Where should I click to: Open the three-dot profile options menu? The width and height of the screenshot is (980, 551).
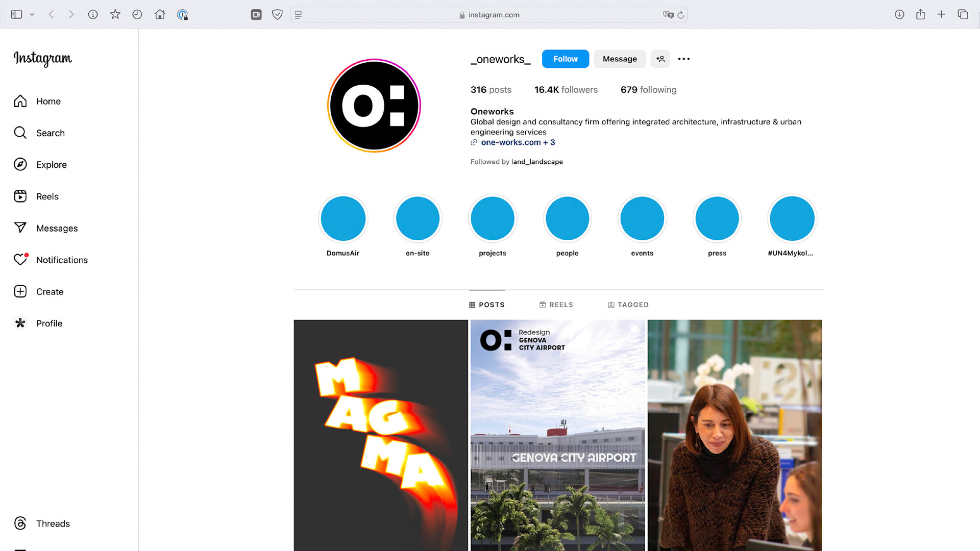click(x=684, y=59)
